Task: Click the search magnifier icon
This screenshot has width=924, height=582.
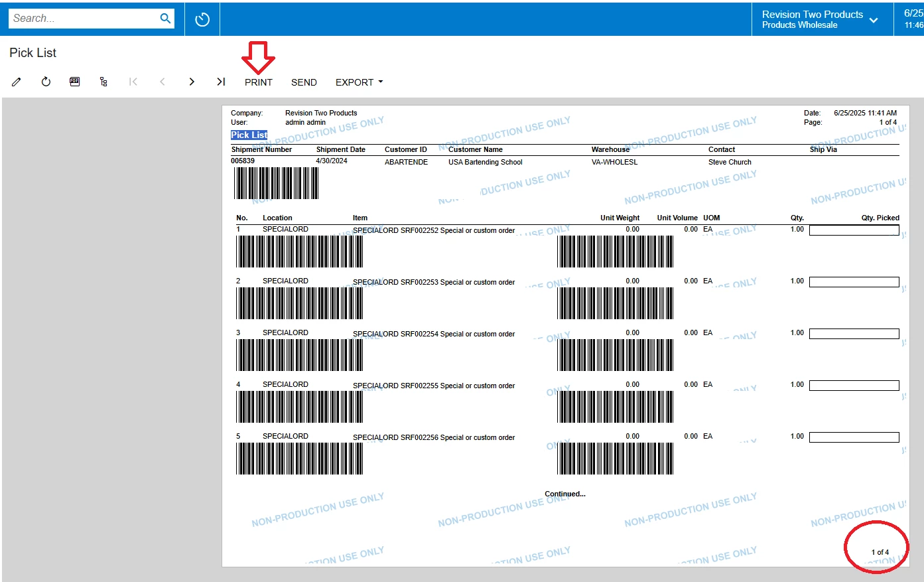Action: pyautogui.click(x=165, y=19)
